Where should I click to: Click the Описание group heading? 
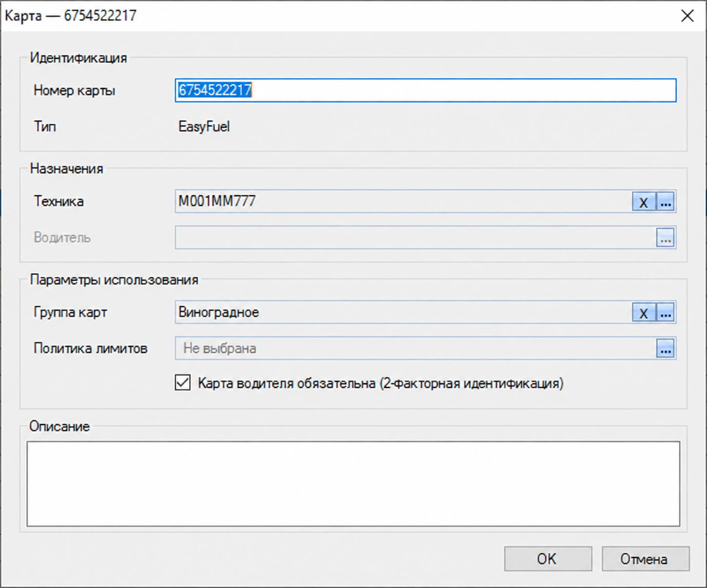point(59,427)
